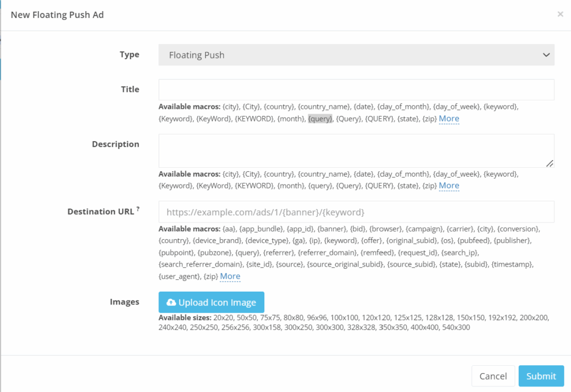Click the {user_agent} macro in URL macros
571x392 pixels.
click(x=179, y=276)
